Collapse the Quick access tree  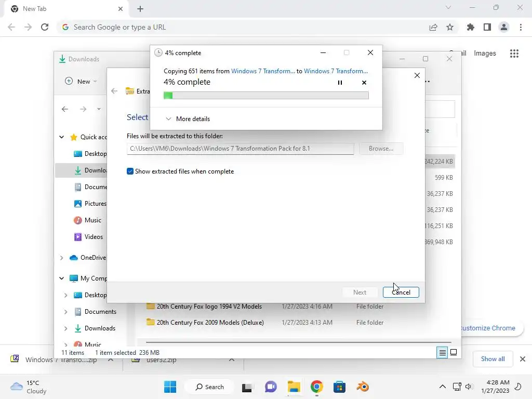pos(61,137)
